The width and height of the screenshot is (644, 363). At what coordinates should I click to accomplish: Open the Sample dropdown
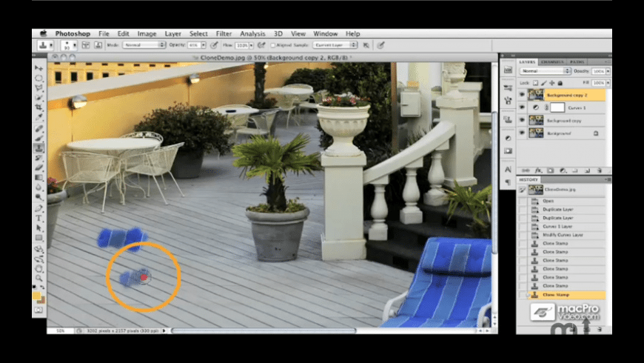335,44
